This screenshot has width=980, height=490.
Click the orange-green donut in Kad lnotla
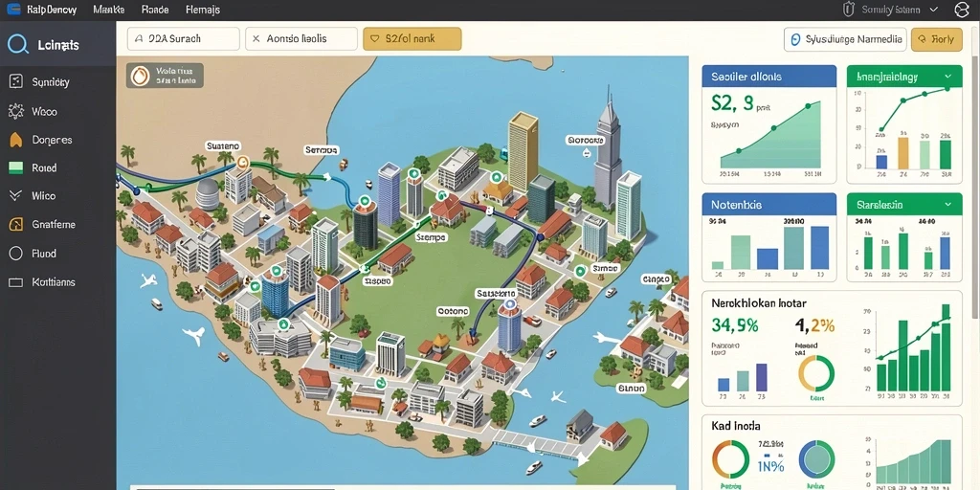point(730,459)
